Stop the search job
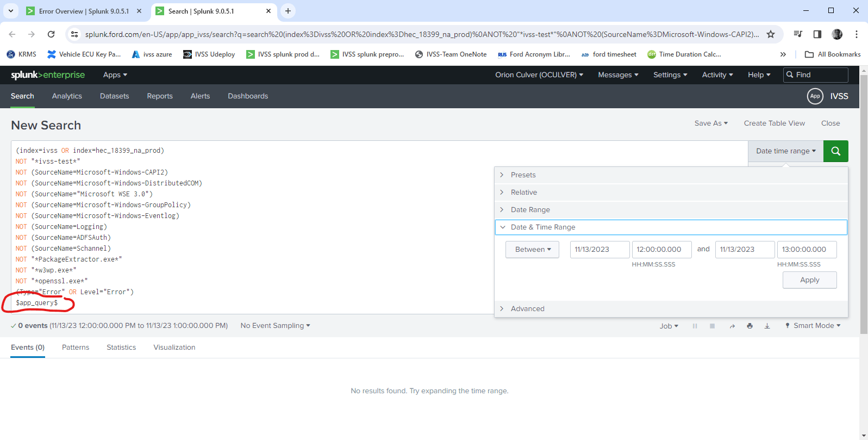This screenshot has height=440, width=868. tap(712, 326)
